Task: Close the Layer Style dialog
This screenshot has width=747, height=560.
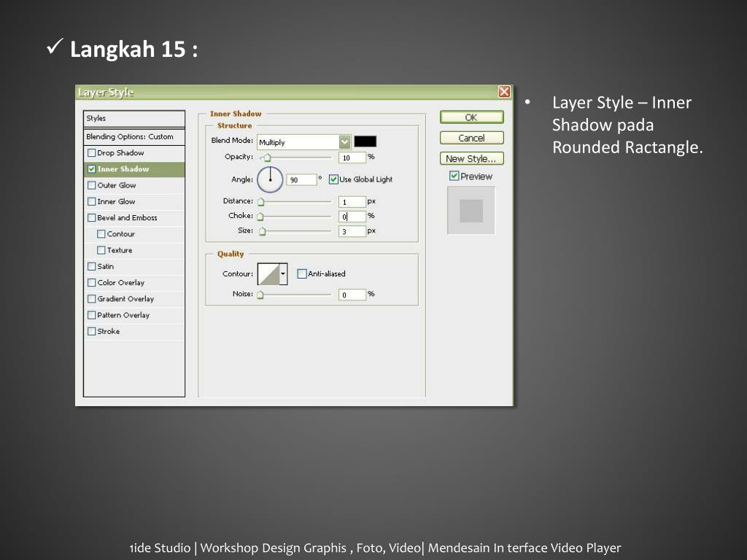Action: (x=504, y=91)
